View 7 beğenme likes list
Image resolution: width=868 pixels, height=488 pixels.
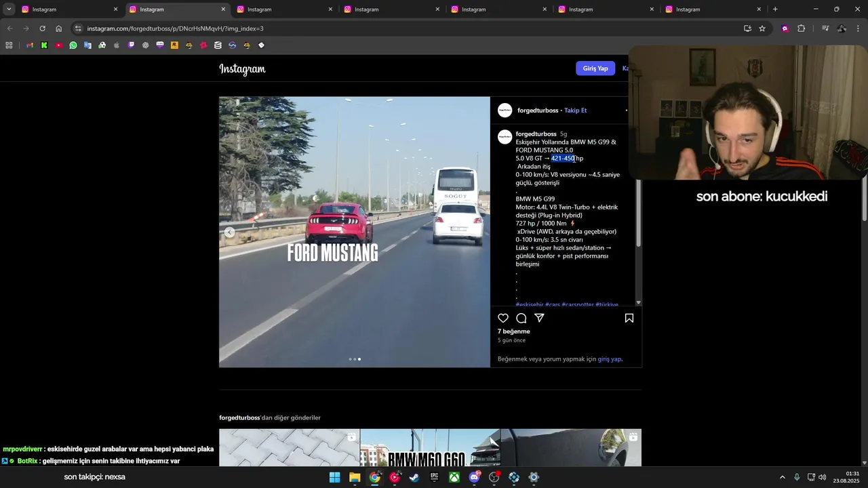pos(514,331)
